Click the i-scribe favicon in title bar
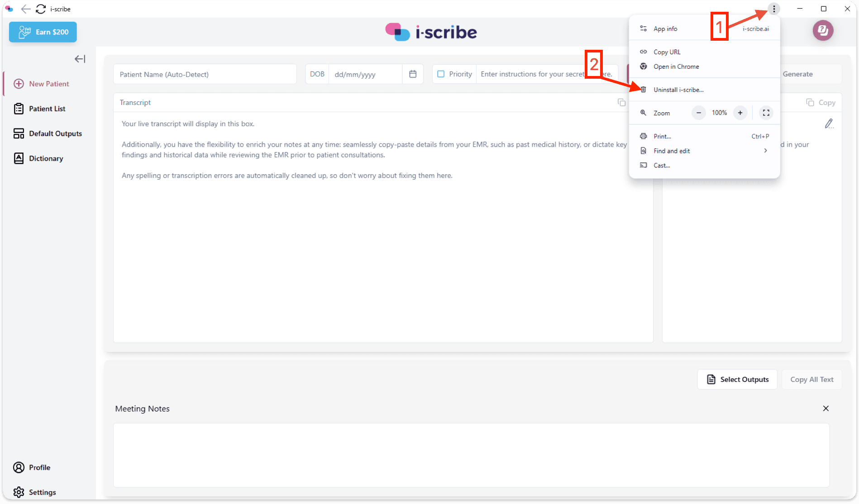 pyautogui.click(x=9, y=9)
